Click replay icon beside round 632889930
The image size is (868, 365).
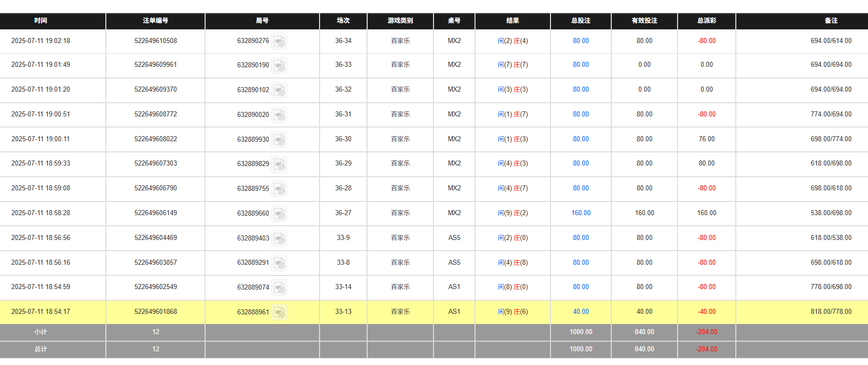point(279,140)
